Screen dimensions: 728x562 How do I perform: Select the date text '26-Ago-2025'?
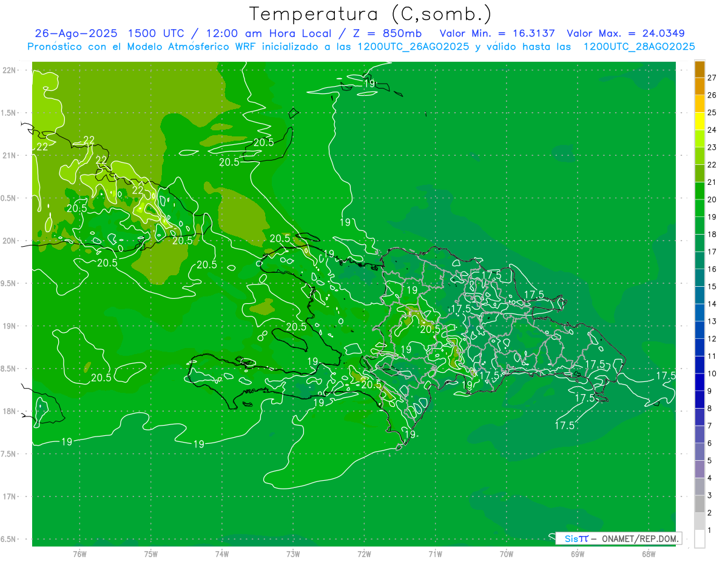(76, 33)
